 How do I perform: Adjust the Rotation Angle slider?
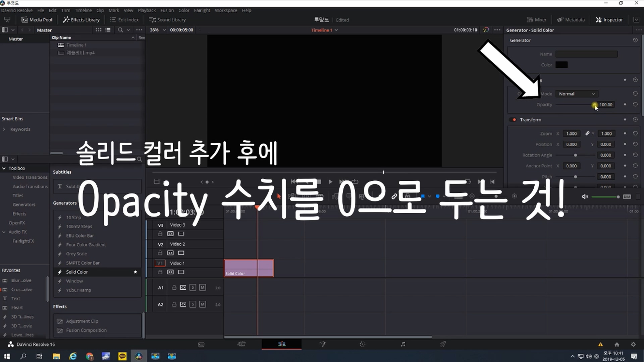click(576, 155)
